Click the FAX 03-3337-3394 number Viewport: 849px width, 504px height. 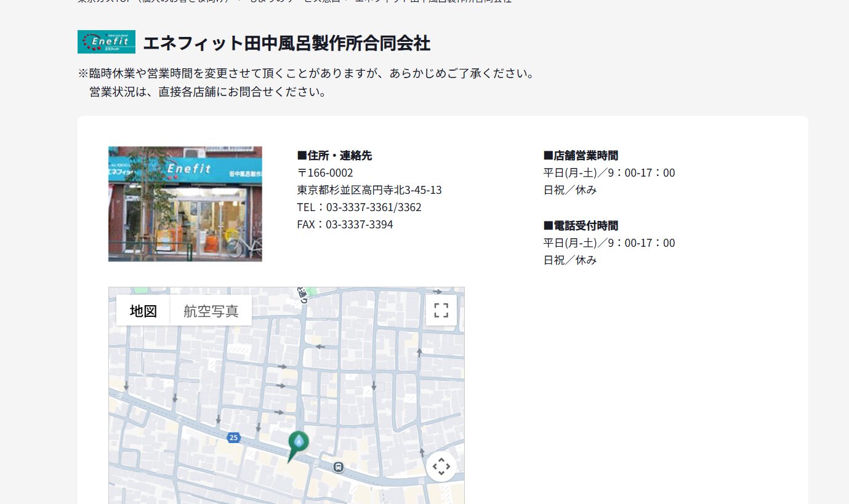point(345,225)
